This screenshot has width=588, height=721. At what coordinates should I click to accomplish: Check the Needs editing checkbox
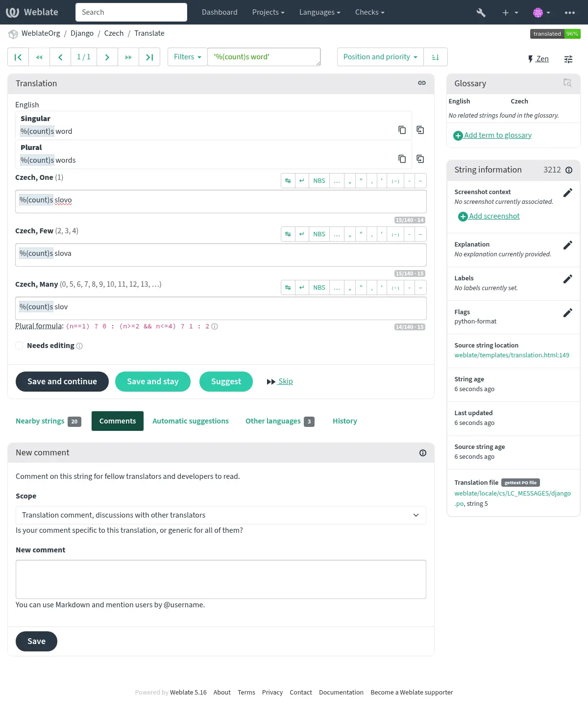pos(20,346)
